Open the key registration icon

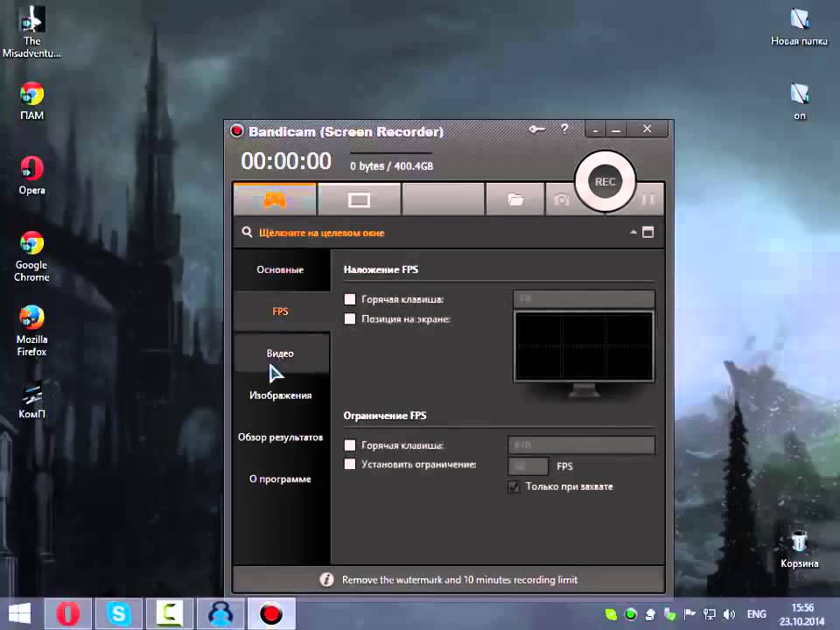[536, 129]
